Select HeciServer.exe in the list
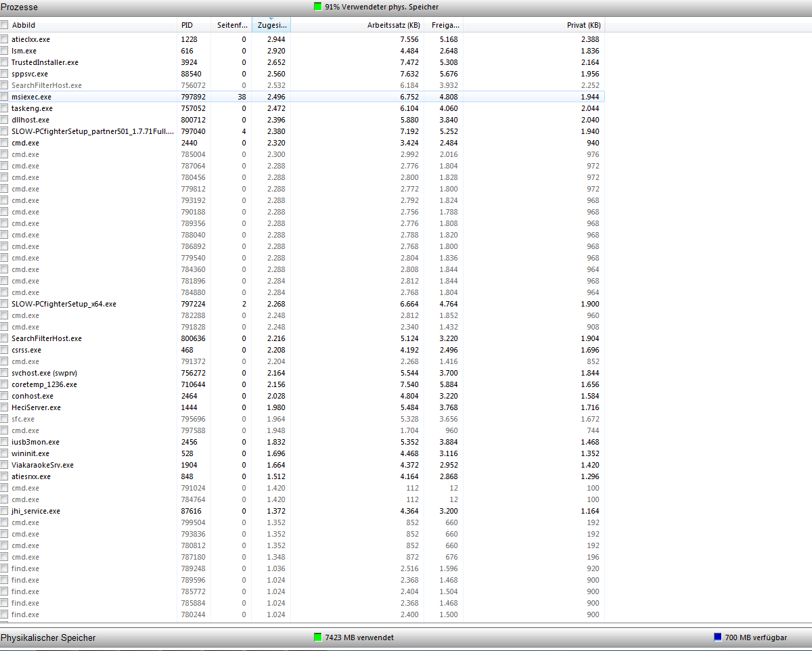 point(36,407)
